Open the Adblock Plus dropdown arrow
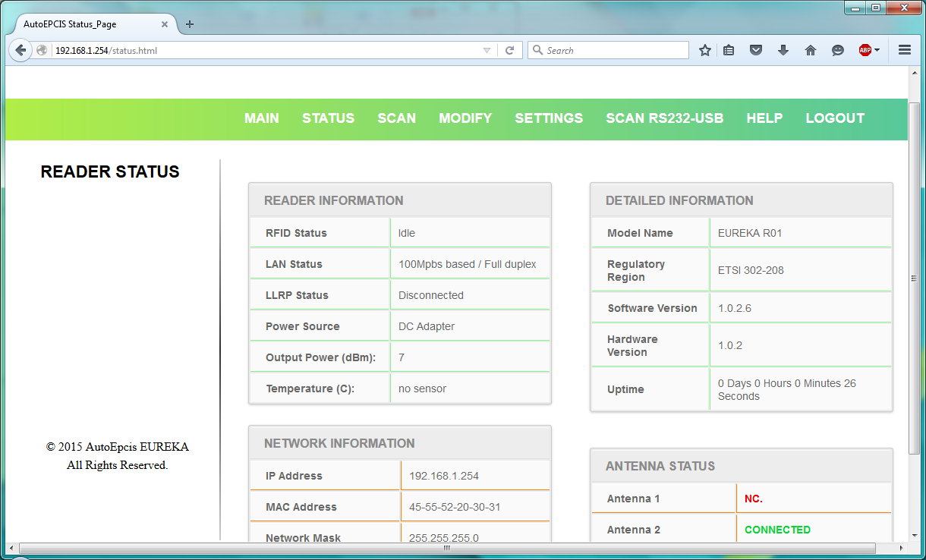The image size is (926, 560). coord(877,50)
